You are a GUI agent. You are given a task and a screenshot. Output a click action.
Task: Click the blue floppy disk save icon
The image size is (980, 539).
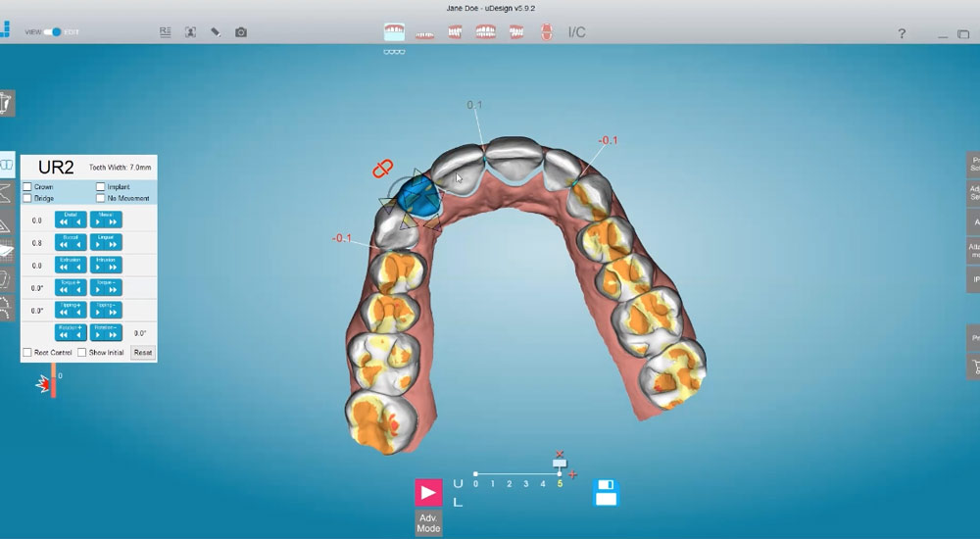coord(607,492)
